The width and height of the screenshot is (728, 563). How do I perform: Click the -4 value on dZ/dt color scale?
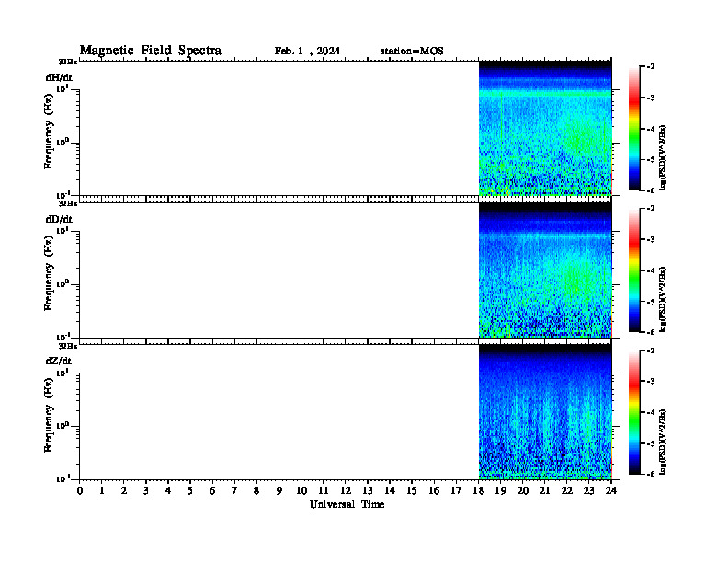click(x=651, y=412)
